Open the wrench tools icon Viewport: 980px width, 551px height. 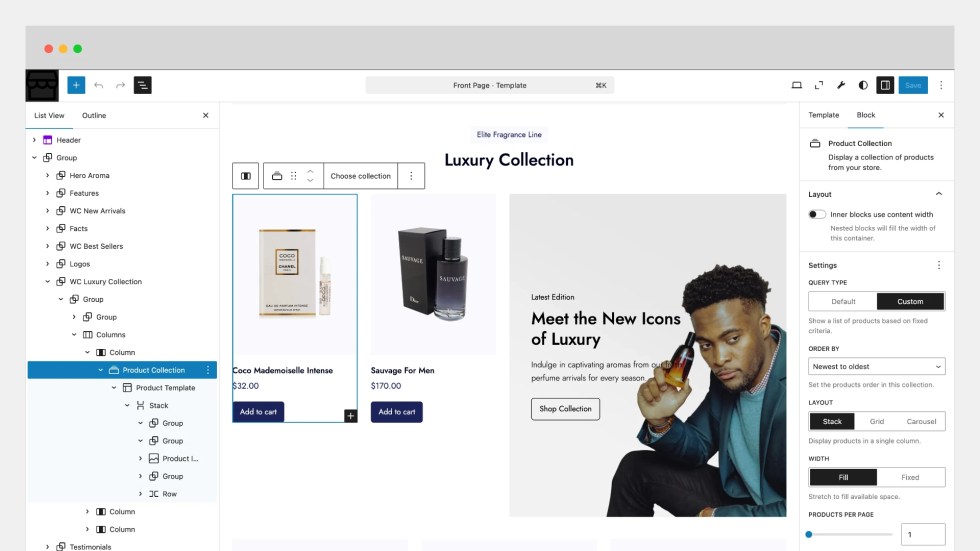point(841,85)
